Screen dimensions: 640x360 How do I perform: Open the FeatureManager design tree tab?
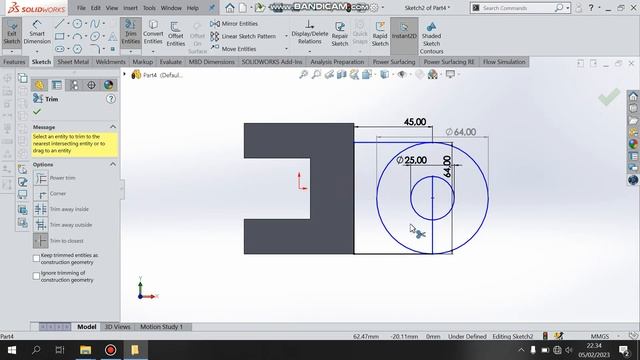(40, 85)
